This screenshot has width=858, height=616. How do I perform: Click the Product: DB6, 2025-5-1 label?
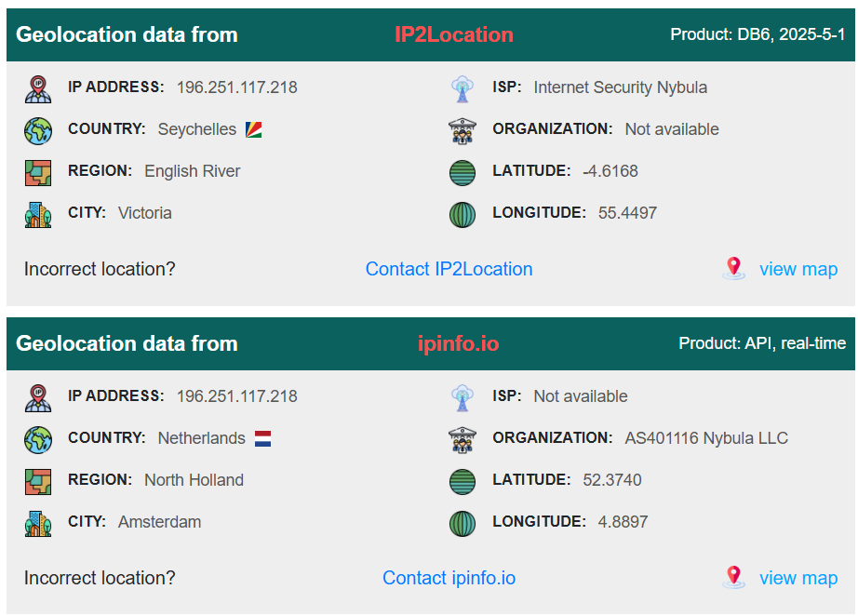pos(757,34)
